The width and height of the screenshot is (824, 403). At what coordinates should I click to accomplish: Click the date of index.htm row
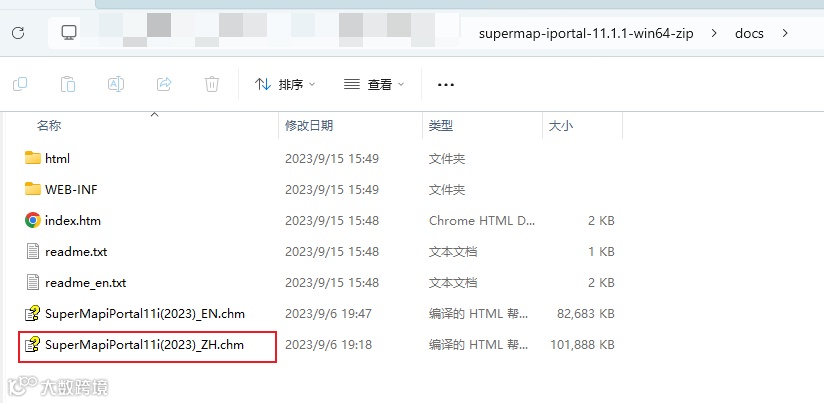(332, 221)
